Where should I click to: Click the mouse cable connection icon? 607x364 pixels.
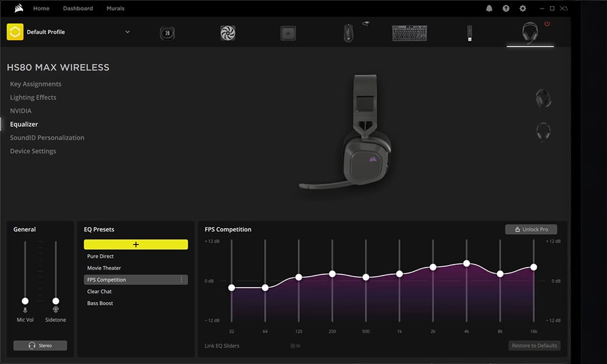coord(366,24)
